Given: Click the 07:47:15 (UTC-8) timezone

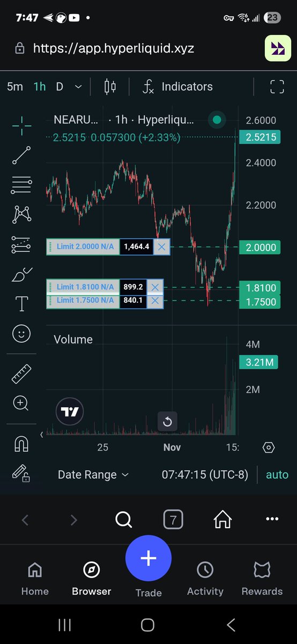Looking at the screenshot, I should [205, 475].
